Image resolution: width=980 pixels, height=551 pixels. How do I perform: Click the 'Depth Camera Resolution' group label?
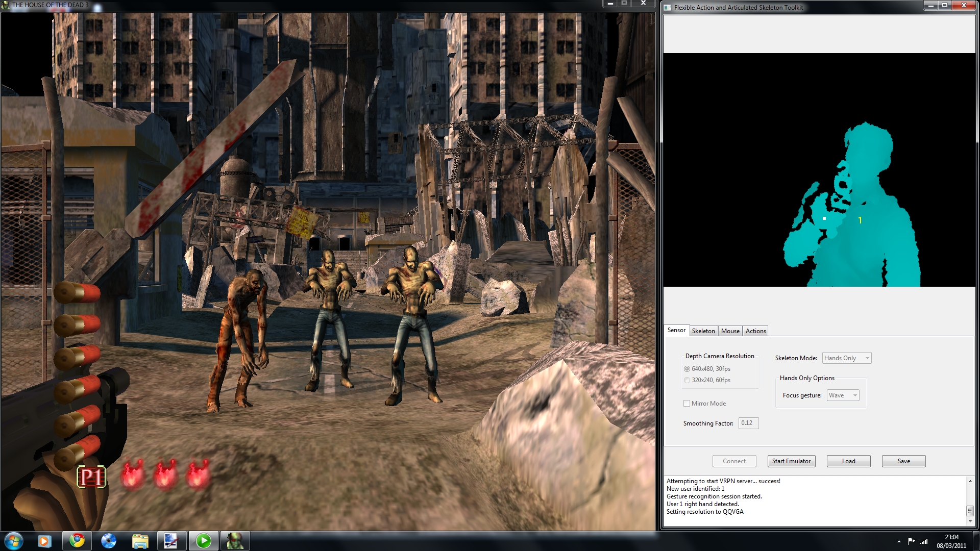point(720,356)
